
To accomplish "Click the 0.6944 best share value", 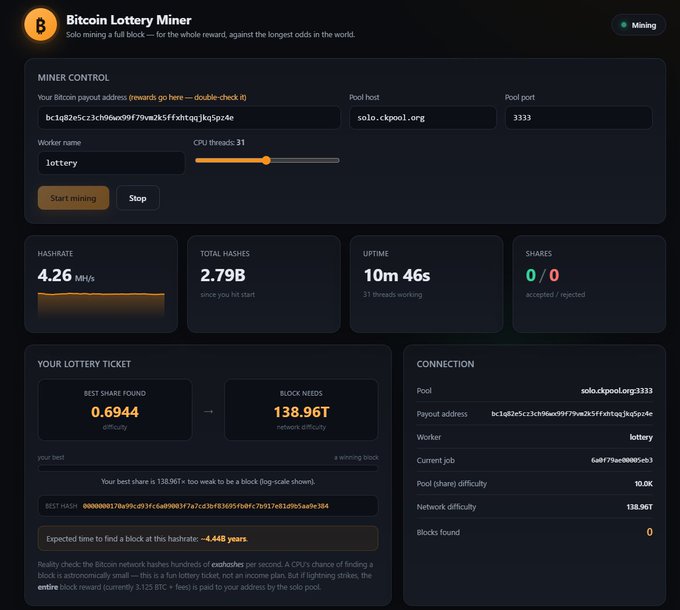I will pos(115,412).
